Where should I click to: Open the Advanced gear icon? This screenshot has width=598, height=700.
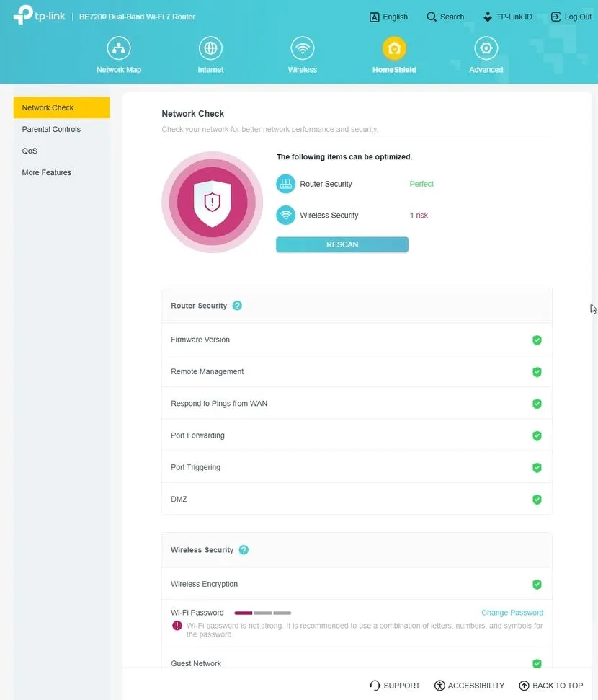coord(486,49)
